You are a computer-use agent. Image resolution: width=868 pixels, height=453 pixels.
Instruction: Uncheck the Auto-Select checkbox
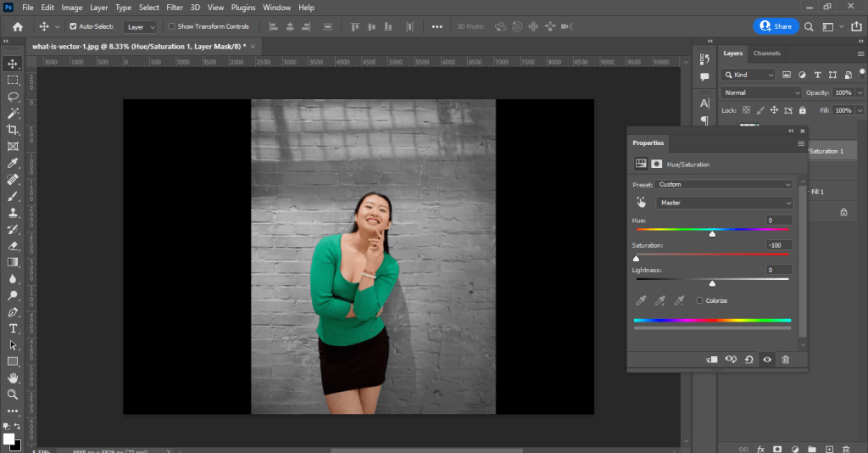[73, 26]
